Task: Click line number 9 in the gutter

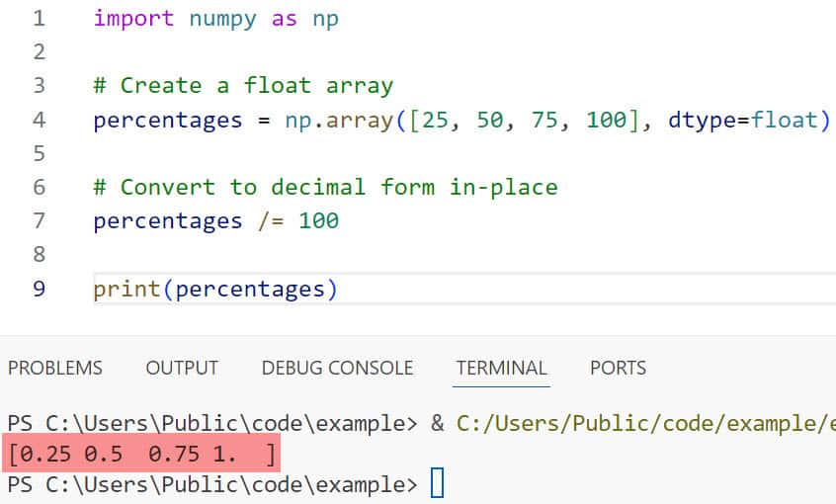Action: tap(39, 289)
